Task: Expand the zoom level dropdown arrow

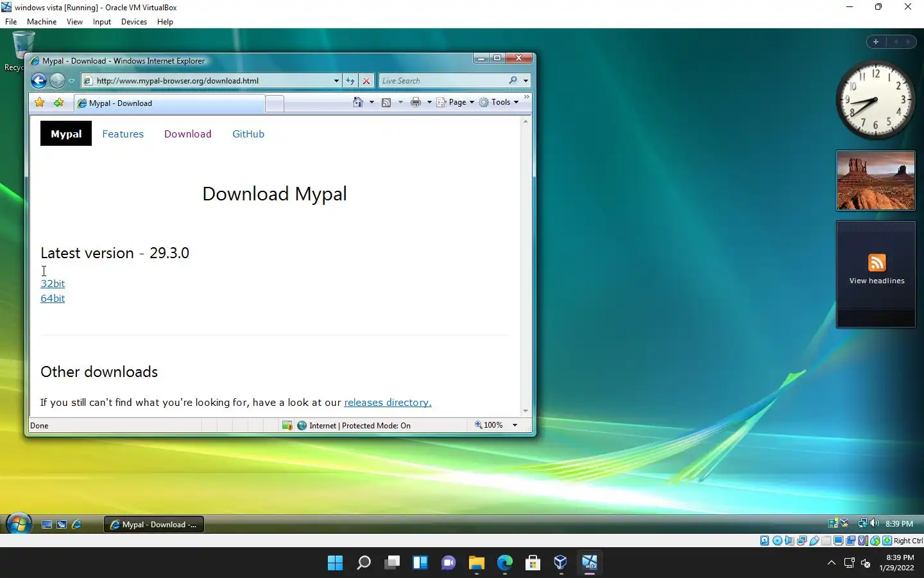Action: (515, 425)
